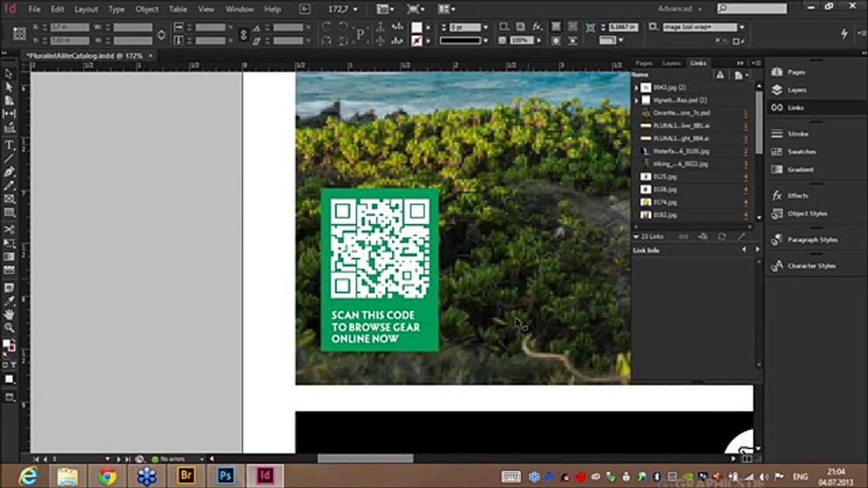The width and height of the screenshot is (868, 488).
Task: Toggle the reference point locator grid
Action: point(20,33)
